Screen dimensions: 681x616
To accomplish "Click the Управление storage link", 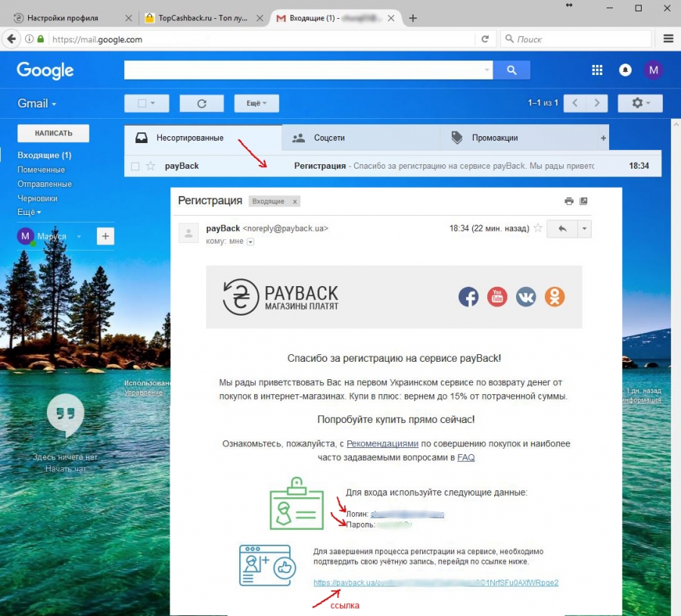I will pos(143,392).
